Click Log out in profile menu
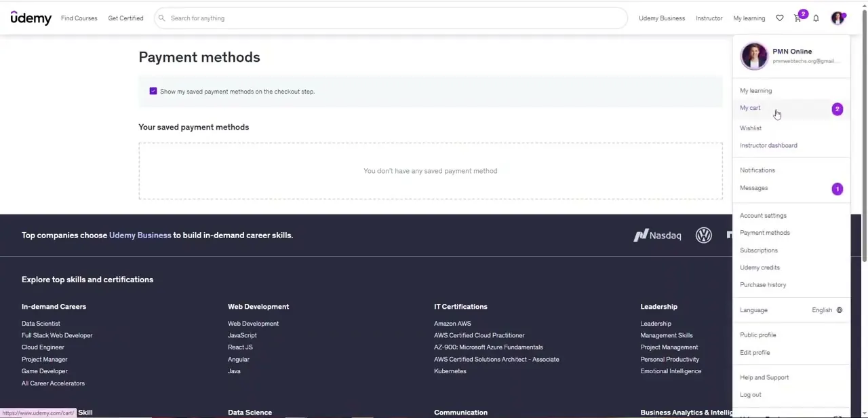 [751, 395]
